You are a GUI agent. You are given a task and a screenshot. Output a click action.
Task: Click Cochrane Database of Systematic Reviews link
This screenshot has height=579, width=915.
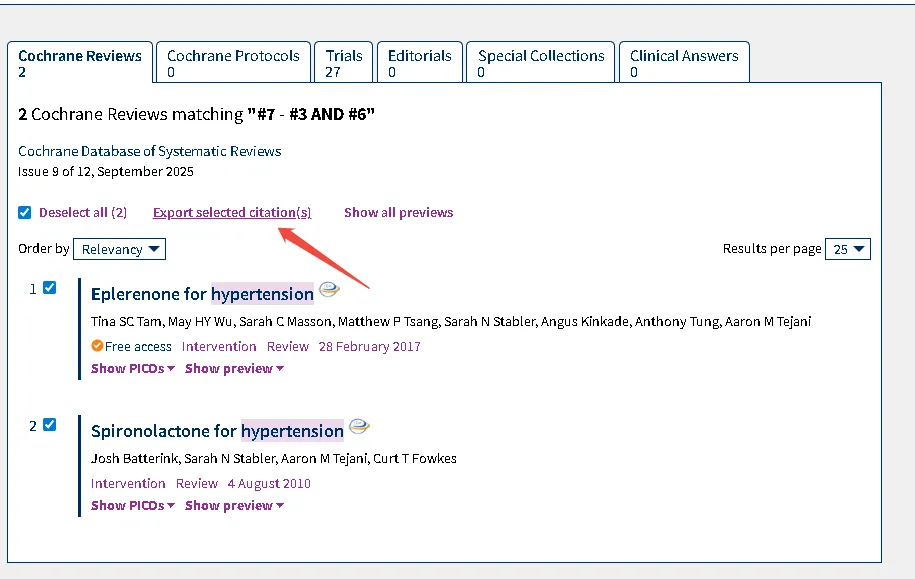(150, 151)
